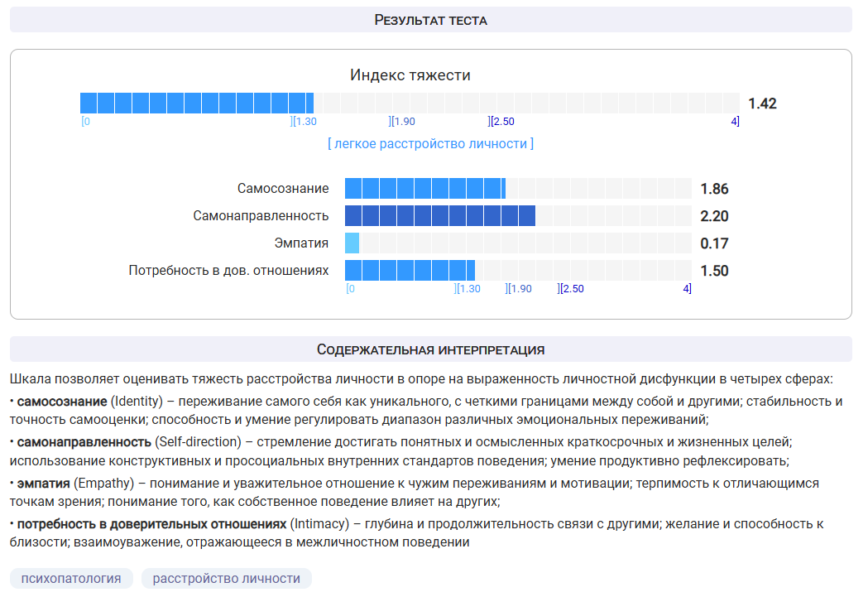Click the Содержательная интерпретация section header
Screen dimensions: 868x597
point(430,349)
